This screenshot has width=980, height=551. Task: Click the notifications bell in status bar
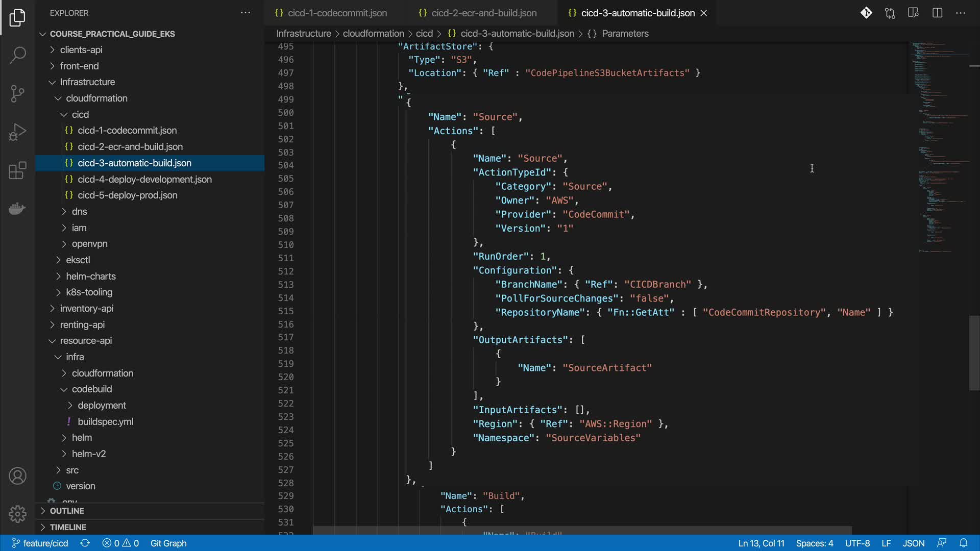pos(963,543)
